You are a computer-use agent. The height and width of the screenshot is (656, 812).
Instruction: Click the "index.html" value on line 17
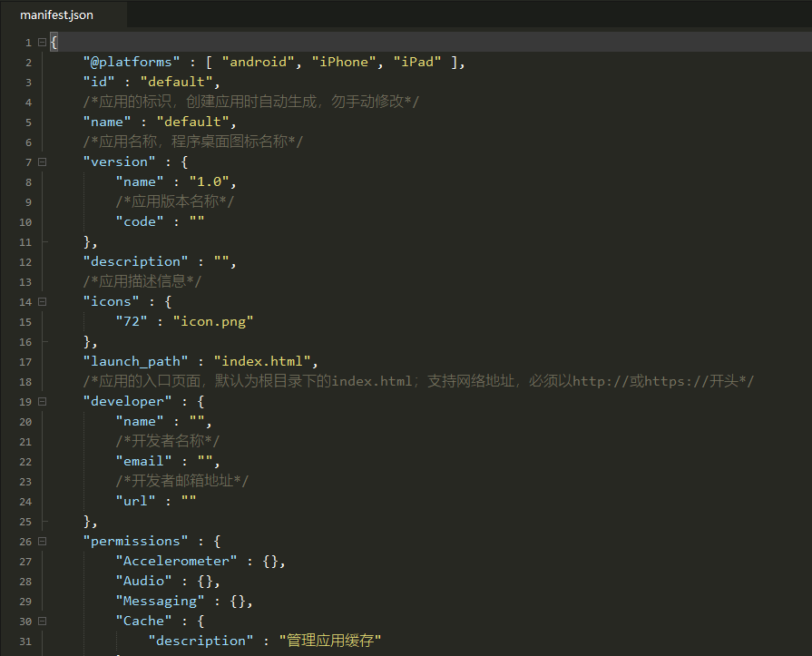(262, 361)
